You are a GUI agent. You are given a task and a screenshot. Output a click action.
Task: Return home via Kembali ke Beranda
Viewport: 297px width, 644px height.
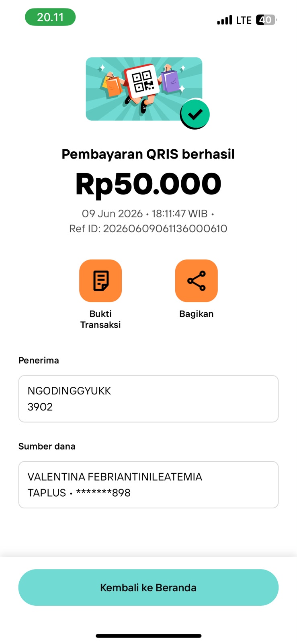[148, 587]
